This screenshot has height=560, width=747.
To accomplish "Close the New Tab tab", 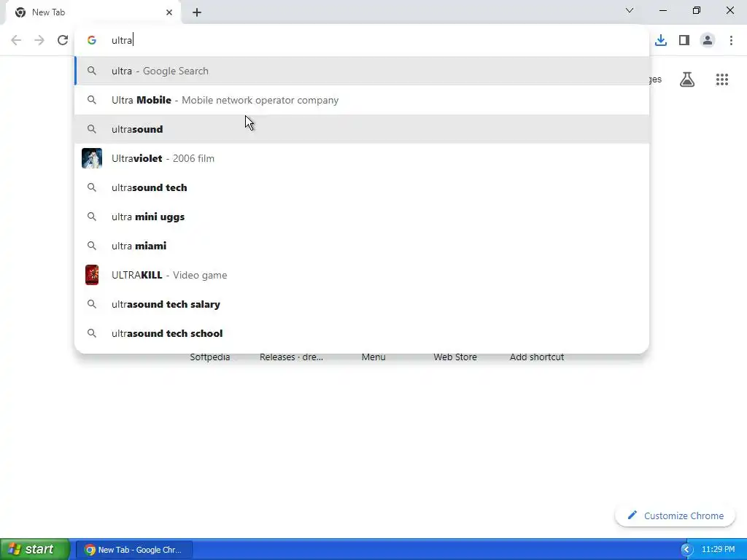I will click(169, 12).
